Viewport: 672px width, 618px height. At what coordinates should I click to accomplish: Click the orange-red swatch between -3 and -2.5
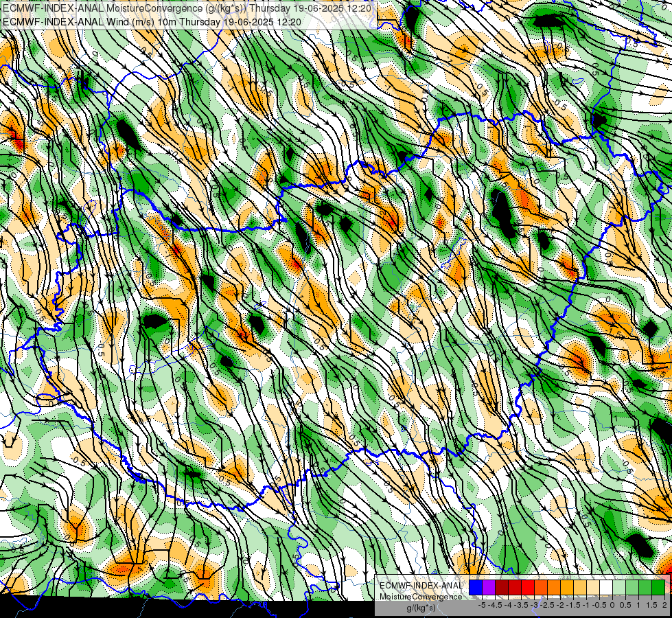point(542,587)
